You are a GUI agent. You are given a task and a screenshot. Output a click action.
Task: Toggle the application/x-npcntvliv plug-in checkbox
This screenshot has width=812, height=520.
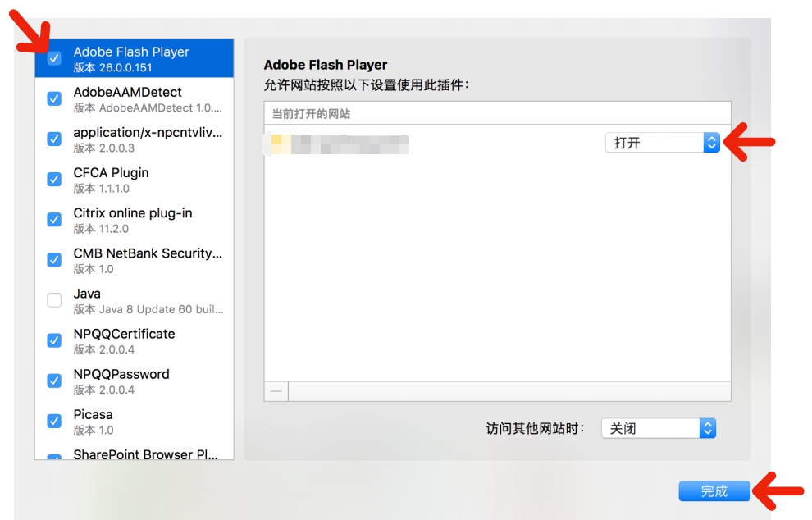(x=54, y=139)
